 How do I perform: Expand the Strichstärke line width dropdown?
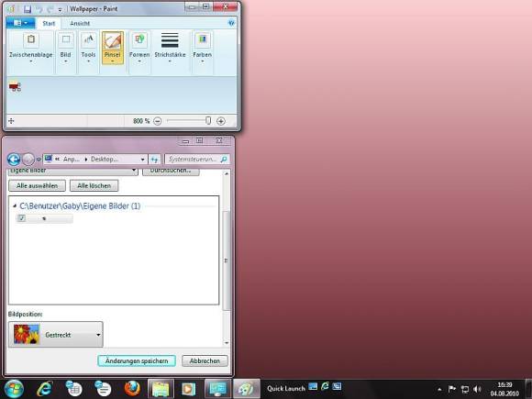coord(170,48)
